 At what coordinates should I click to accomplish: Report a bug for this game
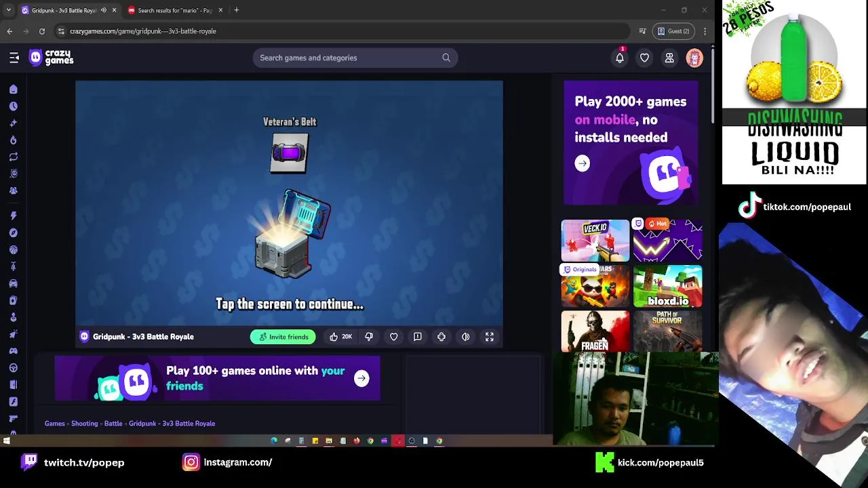click(418, 337)
